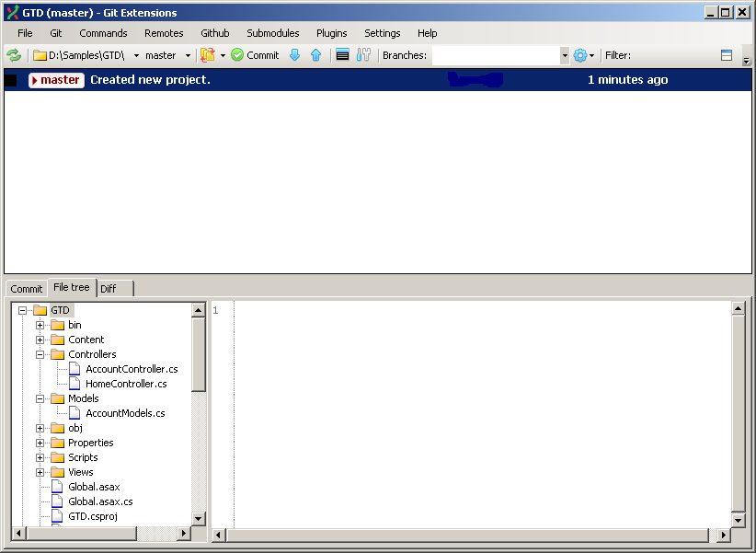Screen dimensions: 756x553
Task: Click the file tree scroll up arrow
Action: click(198, 310)
